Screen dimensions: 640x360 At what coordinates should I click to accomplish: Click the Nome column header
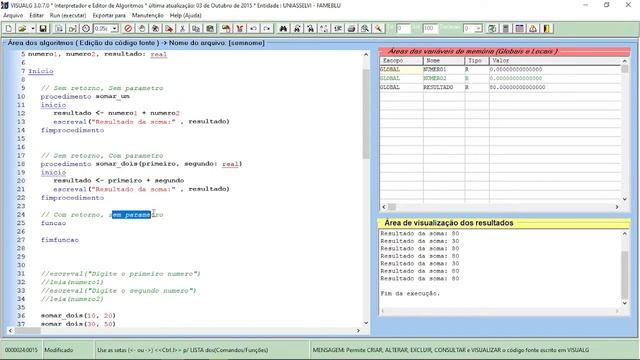[444, 60]
